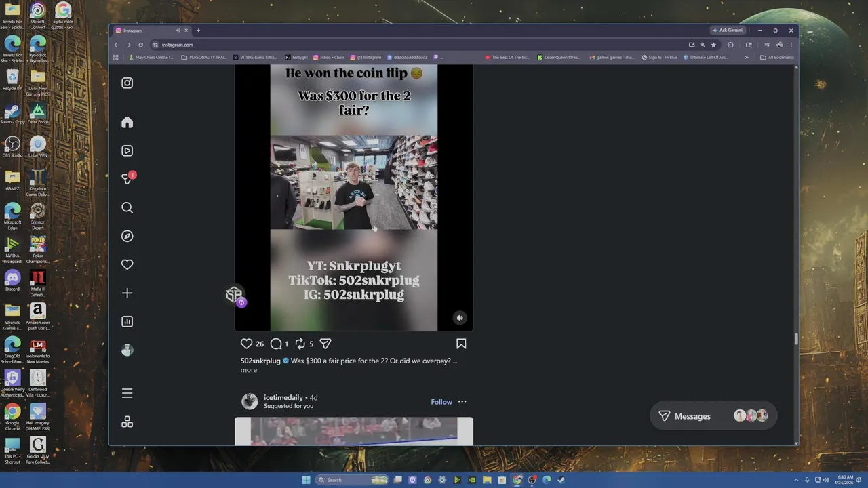868x488 pixels.
Task: Open All Bookmarks folder
Action: click(x=777, y=58)
